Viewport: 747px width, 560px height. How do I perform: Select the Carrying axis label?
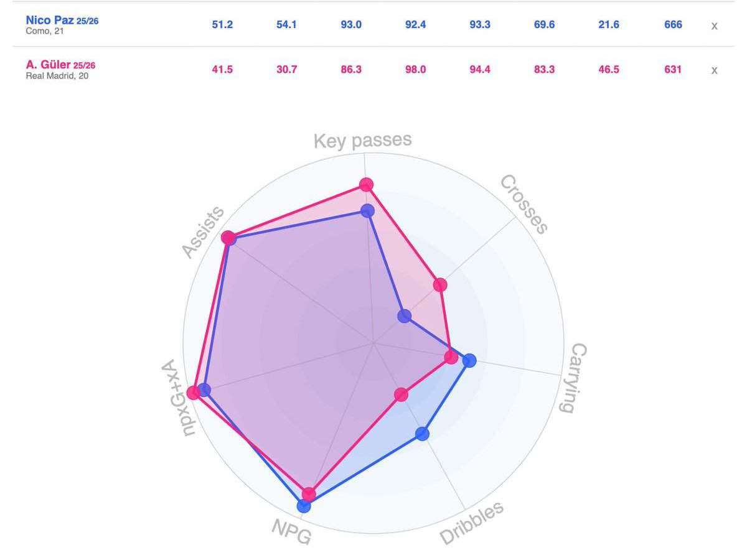point(573,378)
